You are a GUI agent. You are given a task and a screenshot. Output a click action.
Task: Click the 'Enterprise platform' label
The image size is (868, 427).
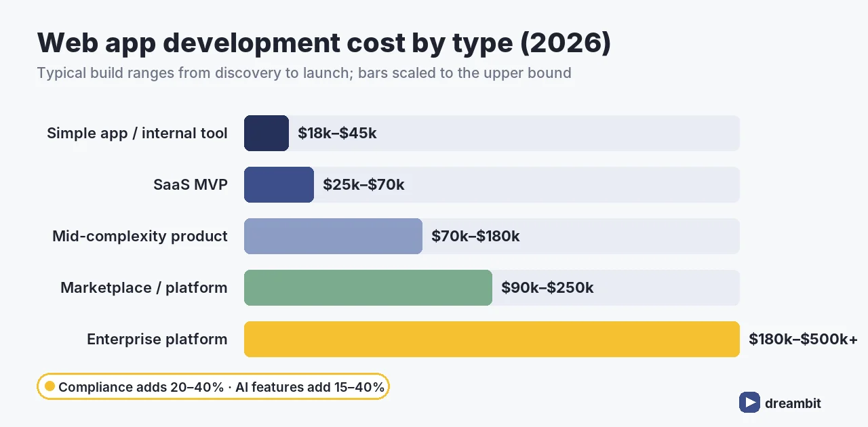pyautogui.click(x=157, y=340)
